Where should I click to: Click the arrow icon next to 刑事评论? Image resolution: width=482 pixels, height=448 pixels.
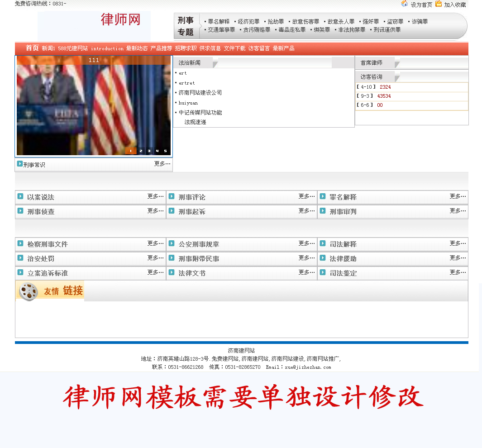point(172,196)
